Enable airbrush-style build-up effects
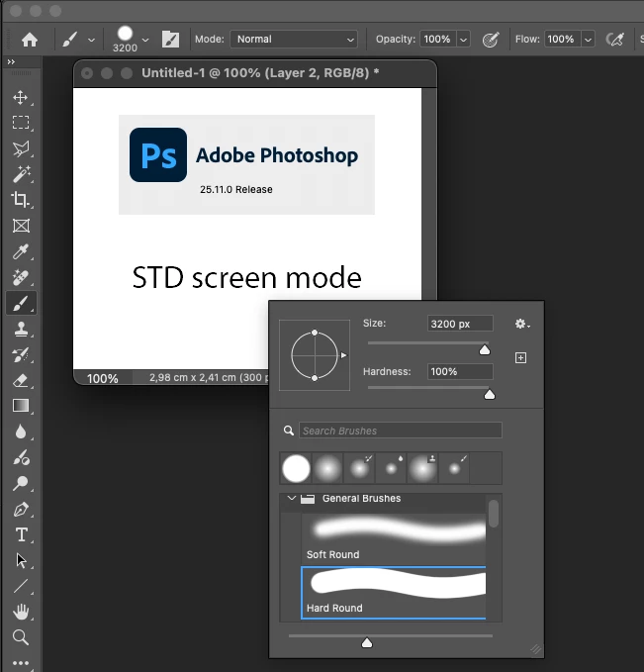Viewport: 644px width, 672px height. point(615,40)
